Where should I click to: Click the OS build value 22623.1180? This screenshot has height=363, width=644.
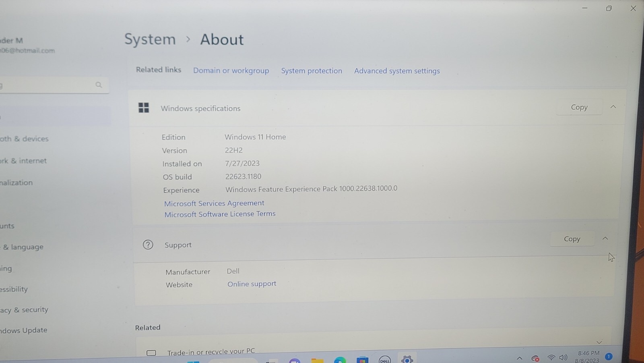[x=243, y=176]
